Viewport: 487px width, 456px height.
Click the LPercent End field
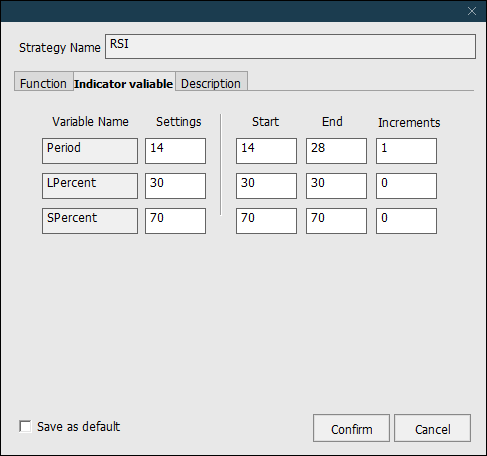coord(336,186)
